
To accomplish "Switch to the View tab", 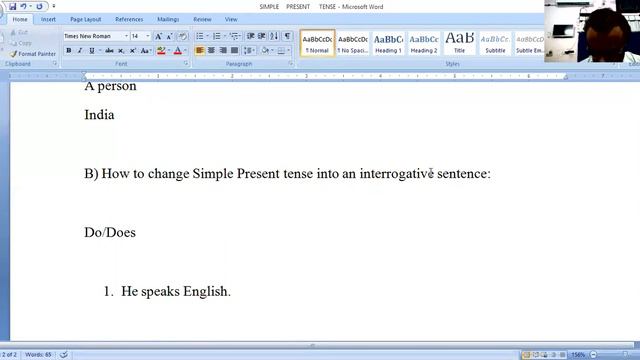I will (231, 19).
